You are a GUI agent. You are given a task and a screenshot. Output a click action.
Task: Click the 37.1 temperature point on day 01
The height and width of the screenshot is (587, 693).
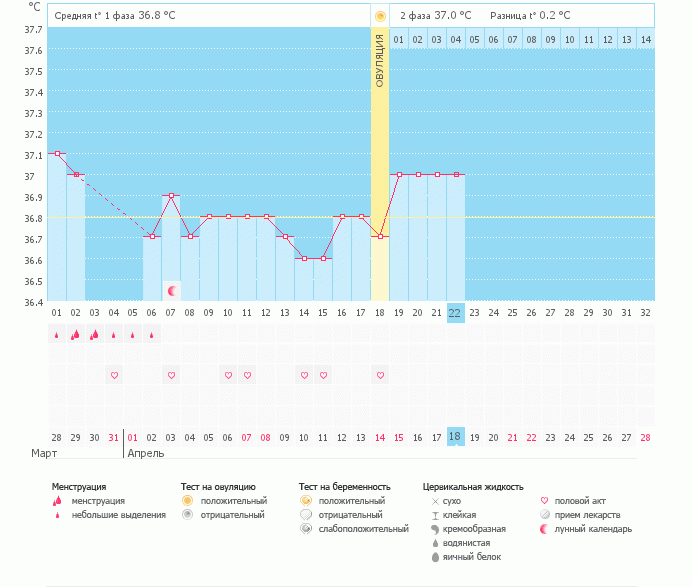pos(57,154)
